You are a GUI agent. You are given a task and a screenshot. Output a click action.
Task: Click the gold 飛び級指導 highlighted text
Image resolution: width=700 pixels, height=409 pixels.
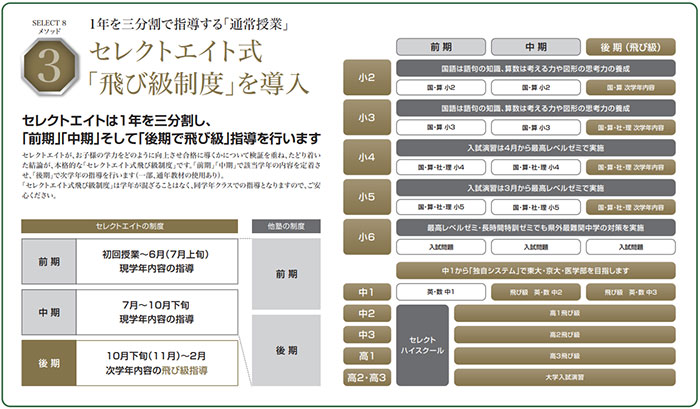pyautogui.click(x=184, y=371)
